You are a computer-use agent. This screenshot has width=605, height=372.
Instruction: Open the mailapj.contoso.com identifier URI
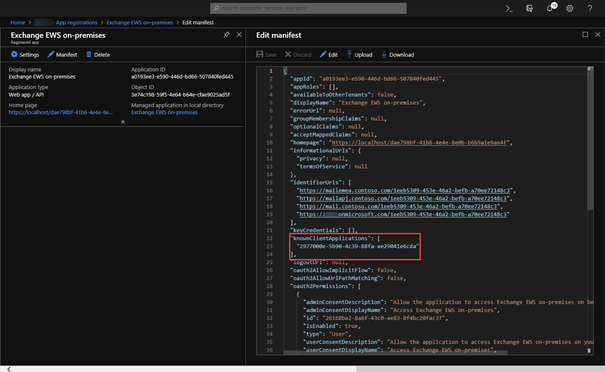[x=403, y=198]
